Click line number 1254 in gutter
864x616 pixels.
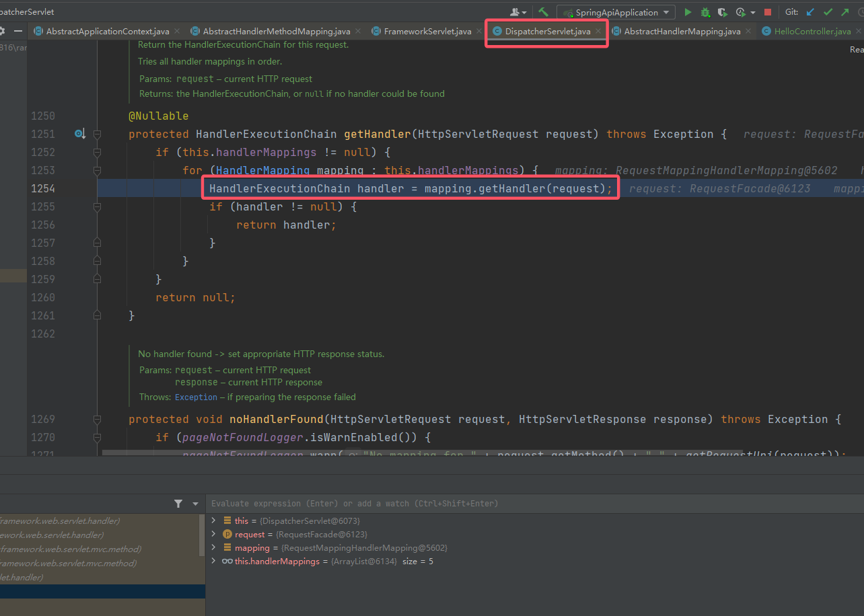43,189
